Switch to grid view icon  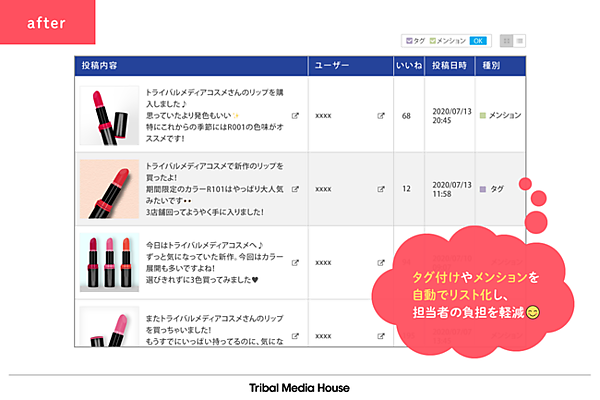pos(506,41)
